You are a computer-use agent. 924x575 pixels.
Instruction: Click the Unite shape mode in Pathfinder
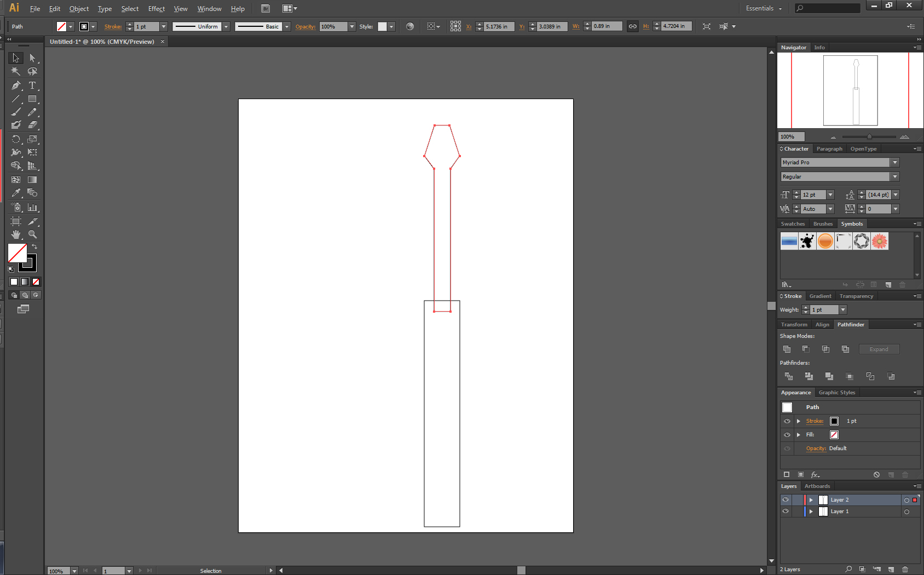[787, 349]
